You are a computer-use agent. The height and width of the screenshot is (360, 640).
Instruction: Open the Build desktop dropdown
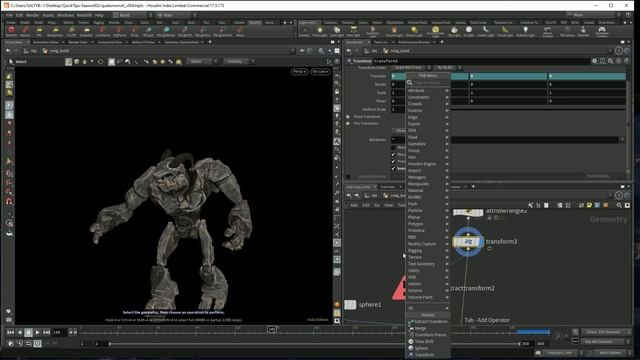coord(131,15)
